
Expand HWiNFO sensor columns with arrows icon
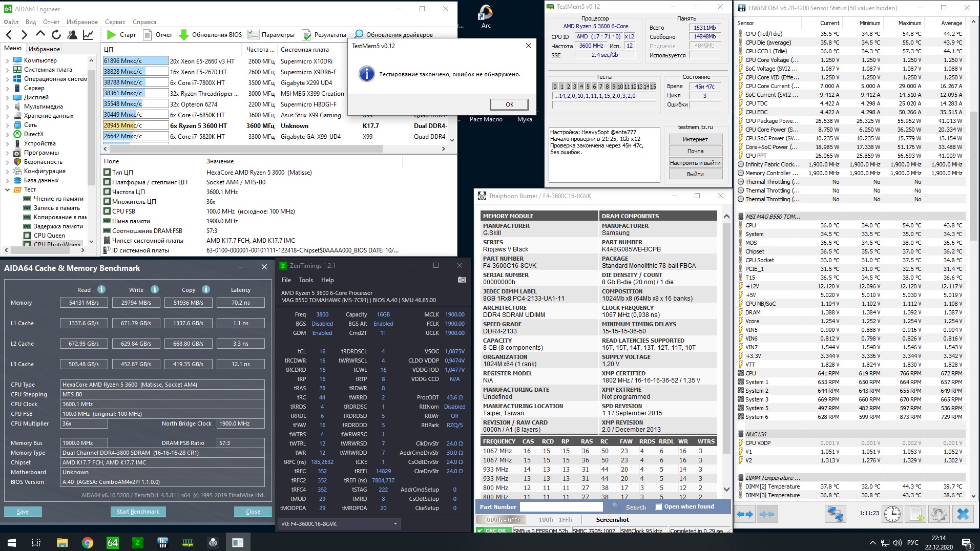745,514
